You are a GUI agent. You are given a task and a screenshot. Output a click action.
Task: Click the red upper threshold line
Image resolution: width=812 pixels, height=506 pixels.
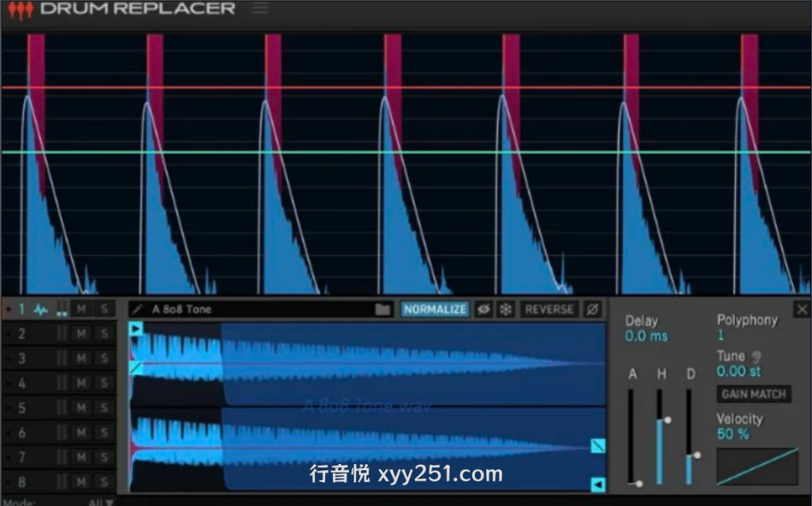point(406,87)
